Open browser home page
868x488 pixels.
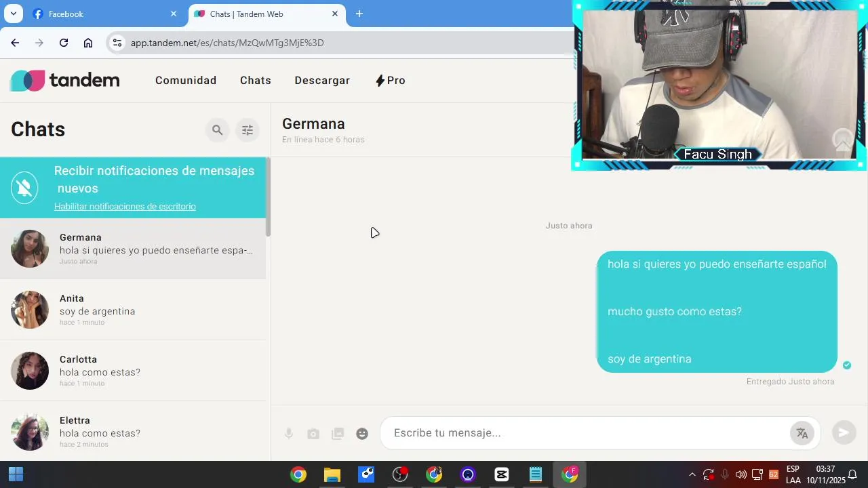pyautogui.click(x=88, y=43)
